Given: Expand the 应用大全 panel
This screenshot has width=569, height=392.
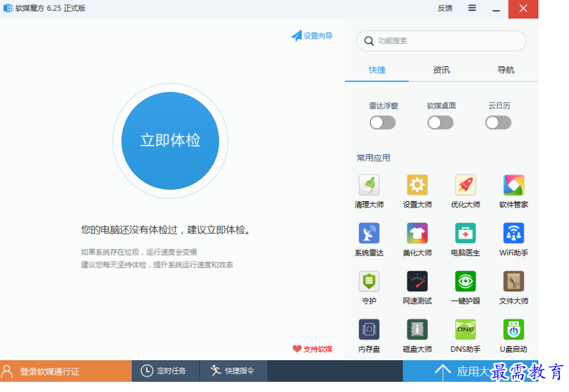Looking at the screenshot, I should (470, 371).
